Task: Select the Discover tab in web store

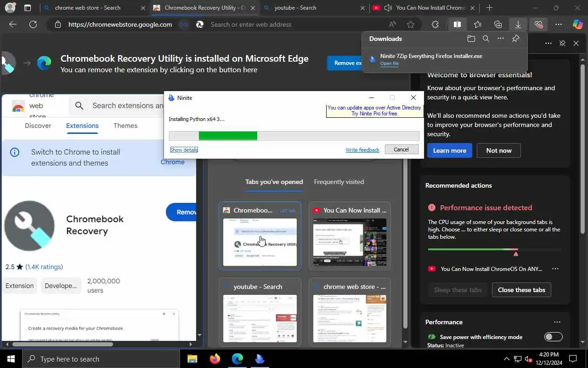Action: click(38, 126)
